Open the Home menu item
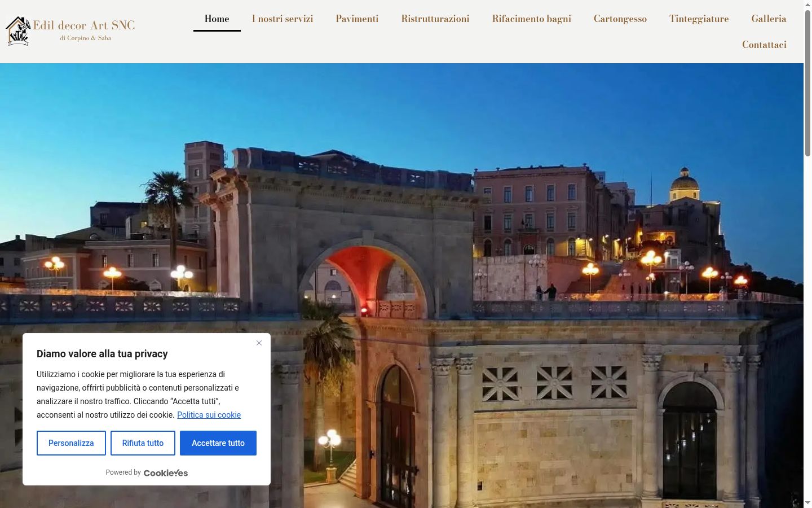Screen dimensions: 812x508 [x=217, y=19]
